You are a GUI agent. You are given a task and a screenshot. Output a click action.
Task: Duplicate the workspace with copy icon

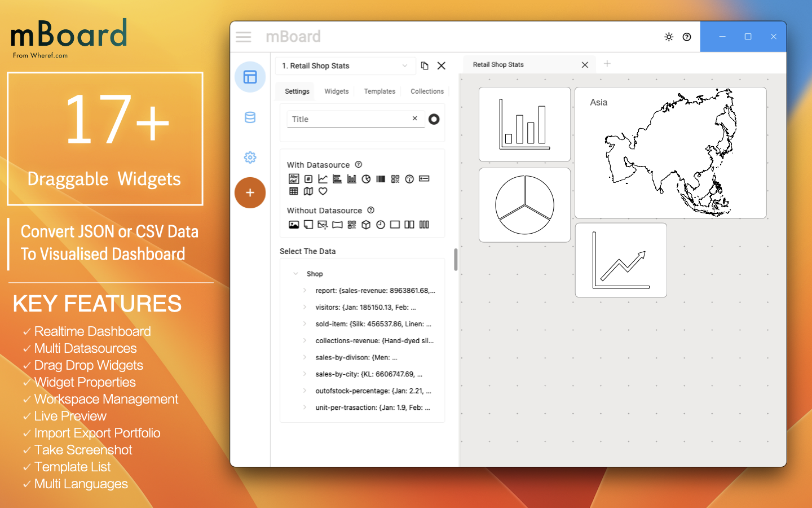click(425, 65)
